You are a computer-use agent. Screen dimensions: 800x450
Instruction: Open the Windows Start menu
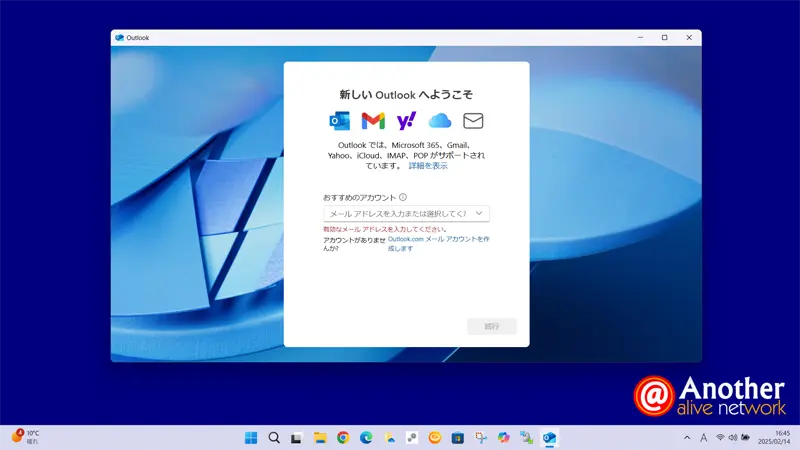251,438
